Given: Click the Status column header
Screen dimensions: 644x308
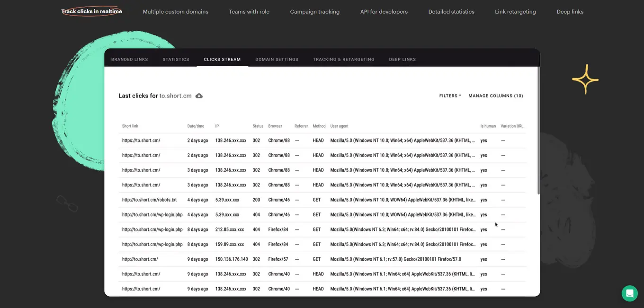Looking at the screenshot, I should (258, 126).
